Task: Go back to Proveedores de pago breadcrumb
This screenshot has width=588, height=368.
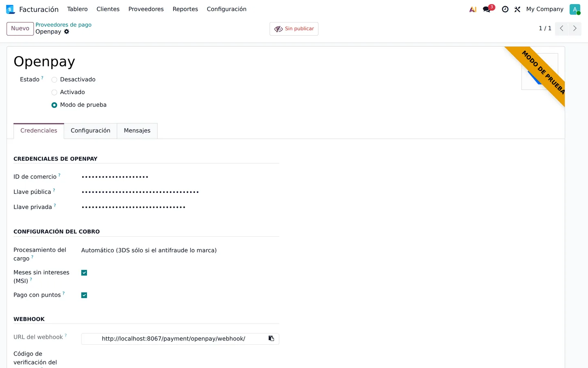Action: [63, 25]
